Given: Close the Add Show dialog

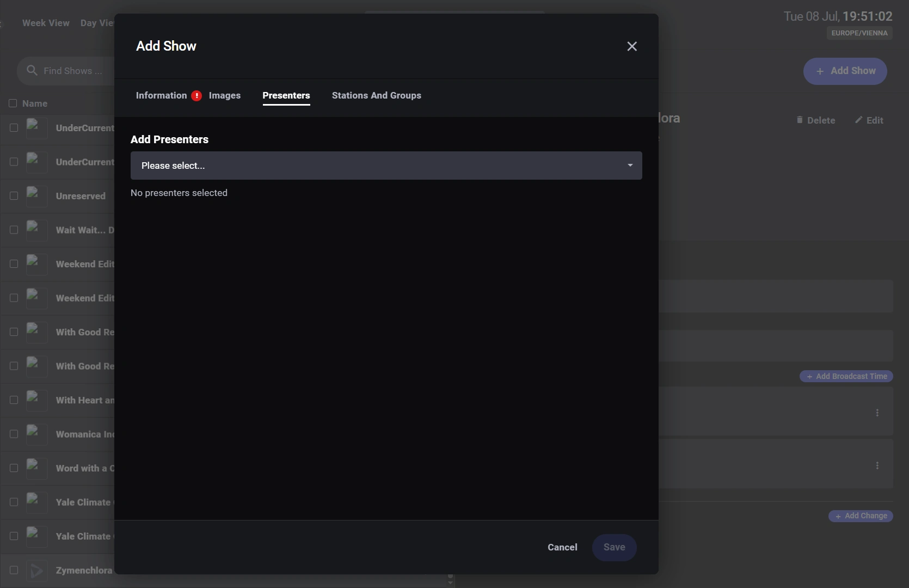Looking at the screenshot, I should [631, 46].
